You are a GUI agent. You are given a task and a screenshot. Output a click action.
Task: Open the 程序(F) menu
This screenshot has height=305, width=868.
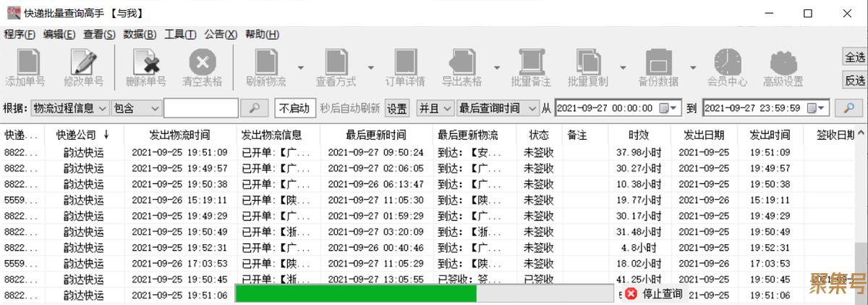point(20,34)
